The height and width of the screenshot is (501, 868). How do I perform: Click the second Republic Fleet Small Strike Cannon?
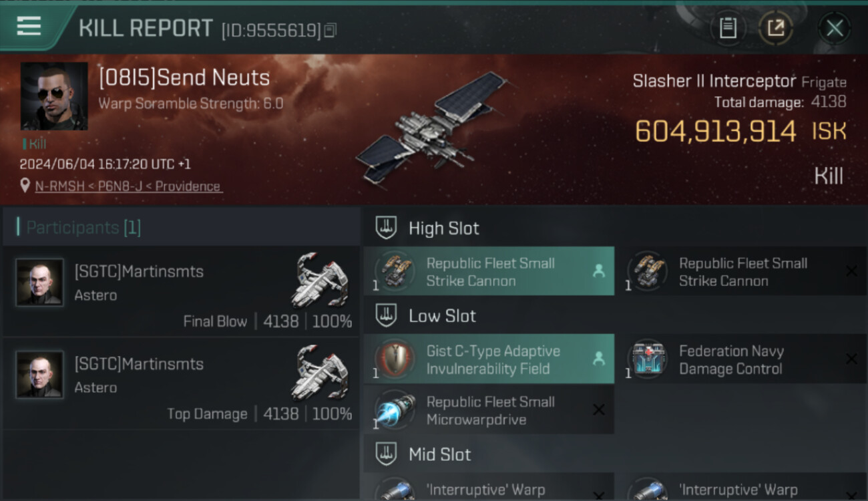coord(741,271)
